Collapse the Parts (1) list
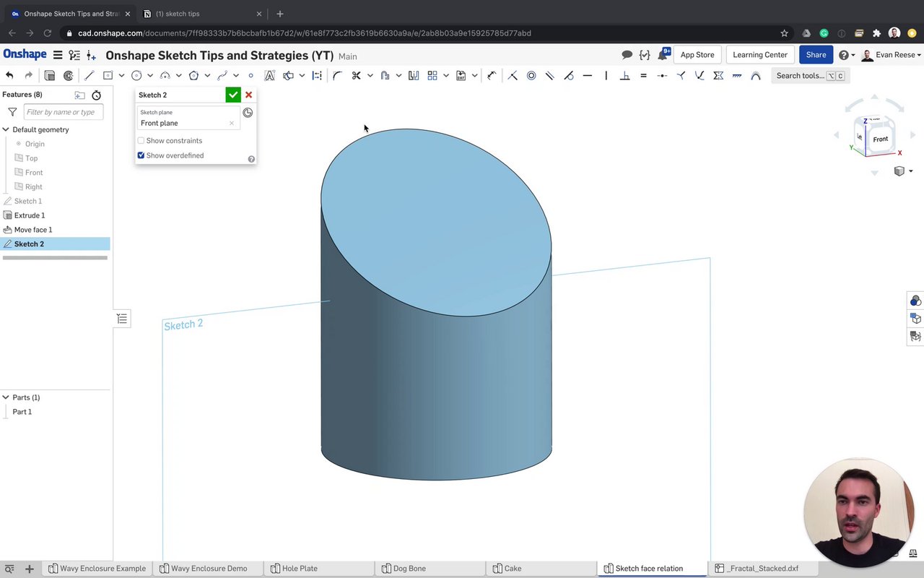The image size is (924, 578). 6,397
